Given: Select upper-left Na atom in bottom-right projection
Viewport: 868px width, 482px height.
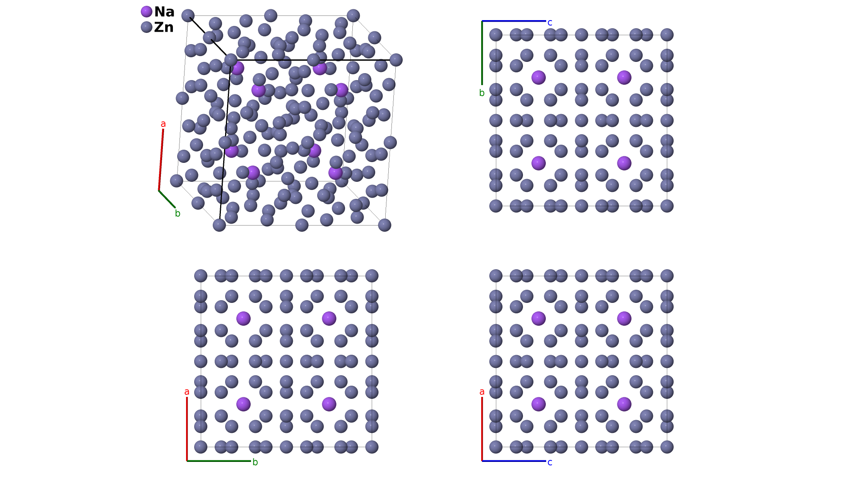Looking at the screenshot, I should click(538, 318).
